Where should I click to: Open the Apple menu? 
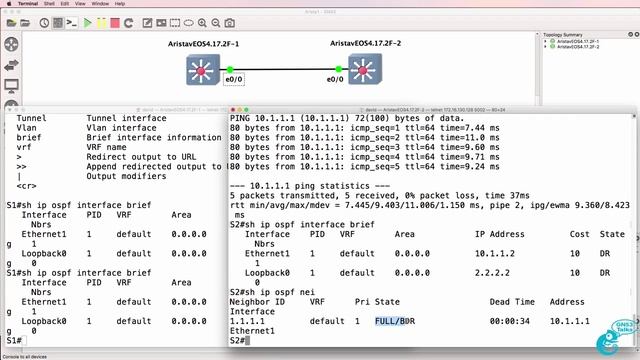coord(9,3)
